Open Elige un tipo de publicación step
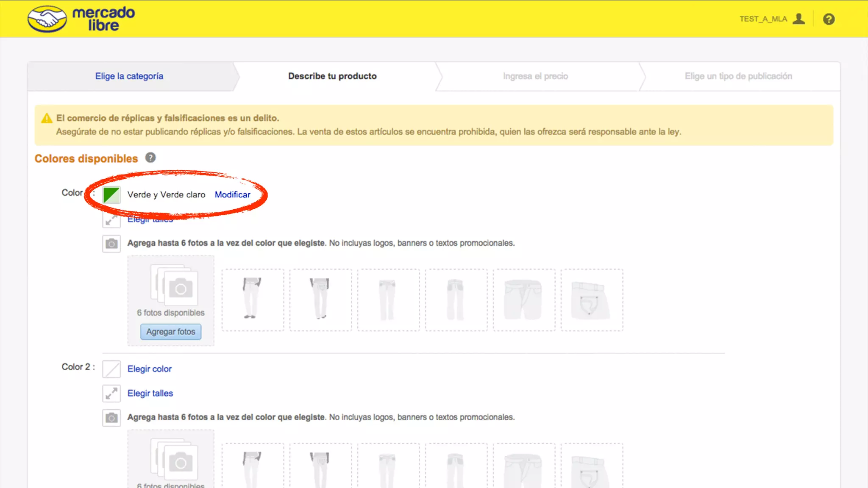Viewport: 868px width, 488px height. [738, 76]
